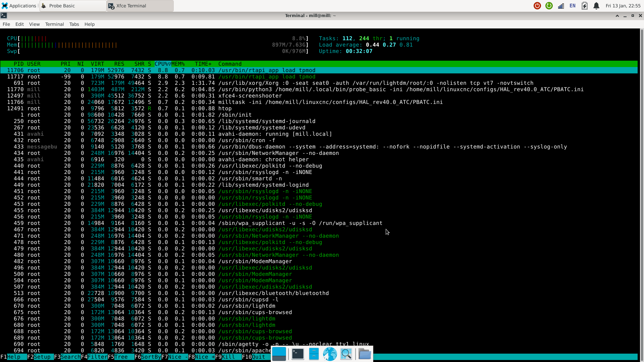644x362 pixels.
Task: Select the smartd process row PID 444
Action: click(319, 178)
